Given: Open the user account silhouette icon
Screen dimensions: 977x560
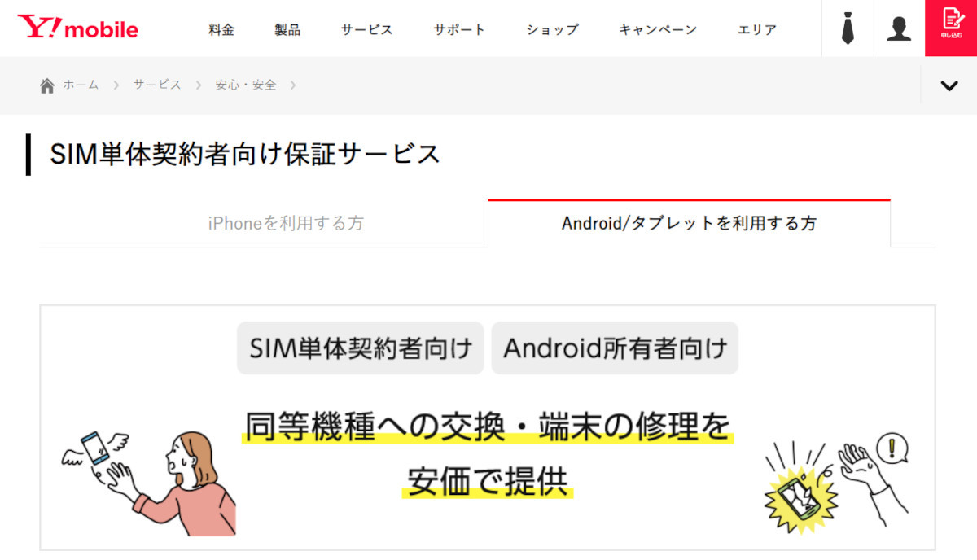Looking at the screenshot, I should [x=899, y=28].
